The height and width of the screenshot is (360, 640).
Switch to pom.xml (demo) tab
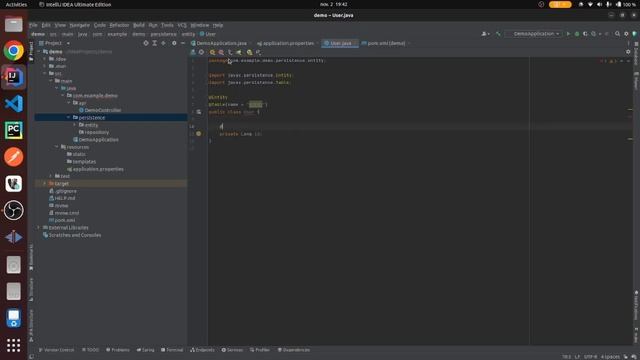tap(386, 43)
